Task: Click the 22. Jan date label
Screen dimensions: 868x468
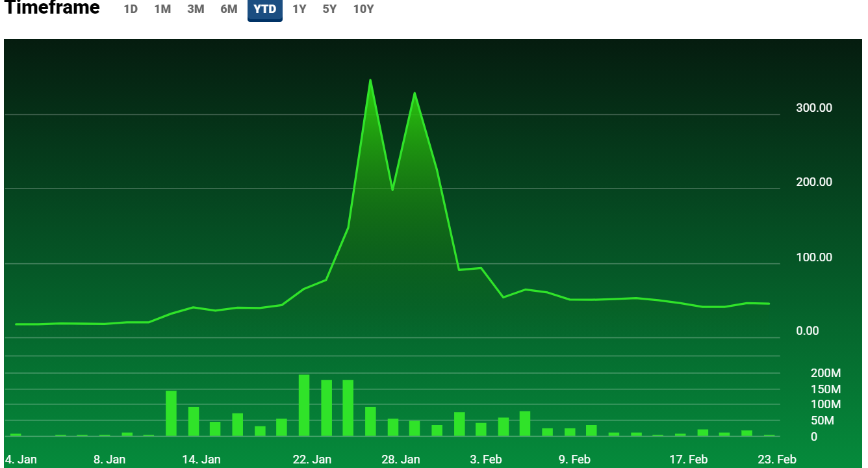Action: pyautogui.click(x=312, y=460)
